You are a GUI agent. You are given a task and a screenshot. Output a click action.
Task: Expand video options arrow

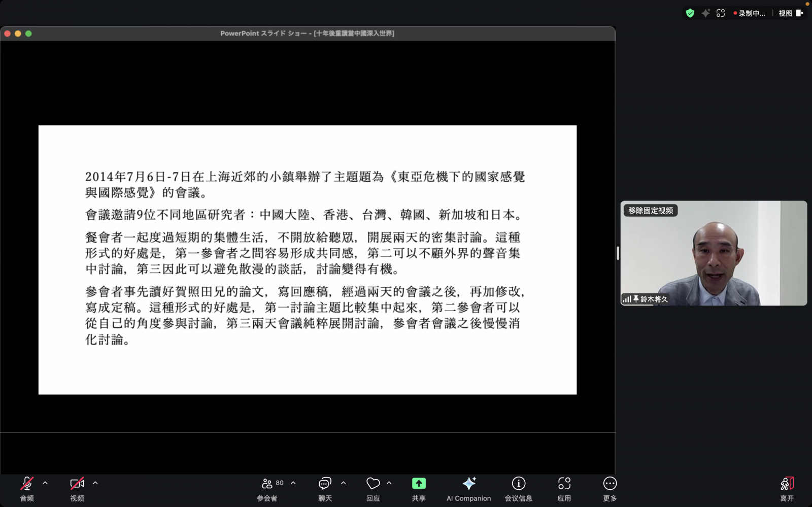click(x=95, y=483)
